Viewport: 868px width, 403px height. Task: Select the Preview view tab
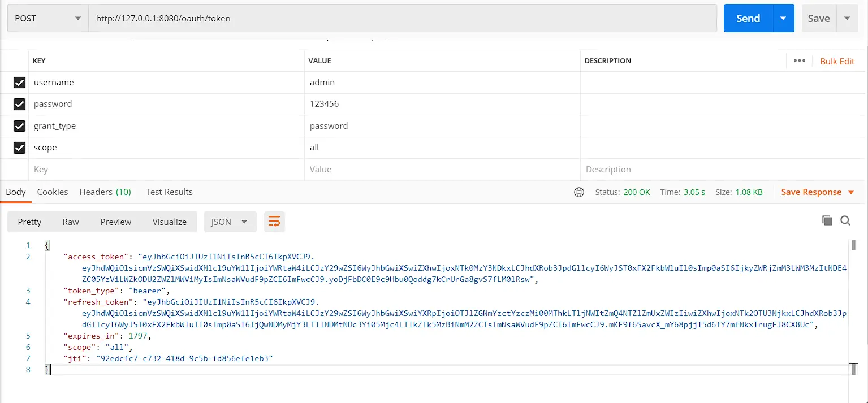(116, 222)
